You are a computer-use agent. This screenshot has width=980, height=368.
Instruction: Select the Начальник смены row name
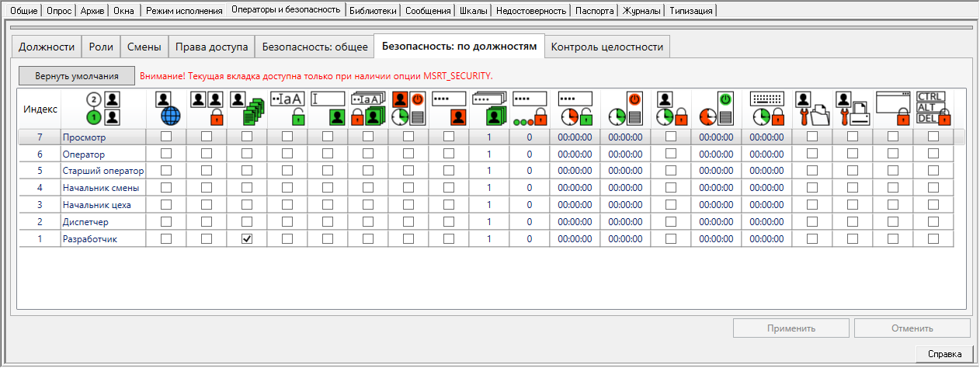pos(101,188)
